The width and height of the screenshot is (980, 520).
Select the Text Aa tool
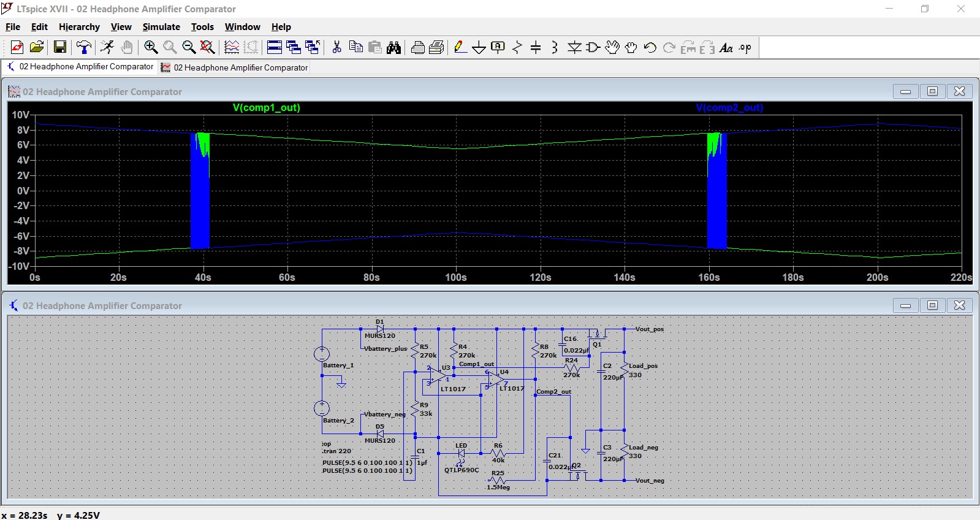coord(726,47)
